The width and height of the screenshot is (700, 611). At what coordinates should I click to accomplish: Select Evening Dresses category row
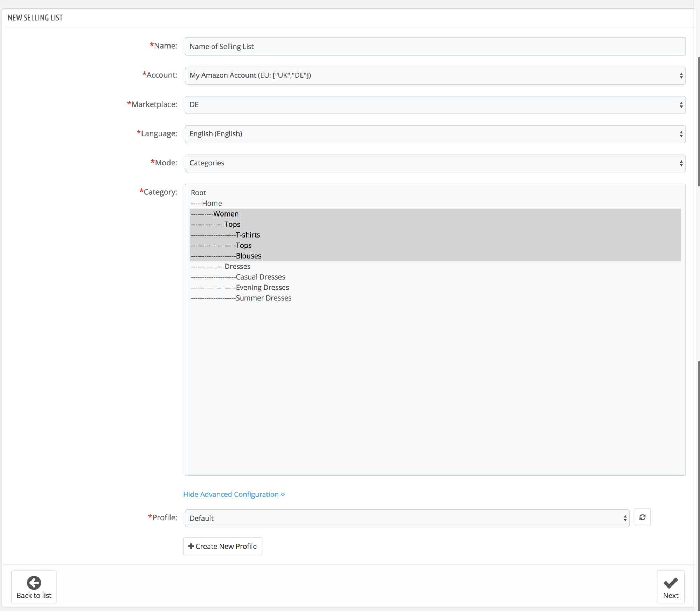pos(435,287)
